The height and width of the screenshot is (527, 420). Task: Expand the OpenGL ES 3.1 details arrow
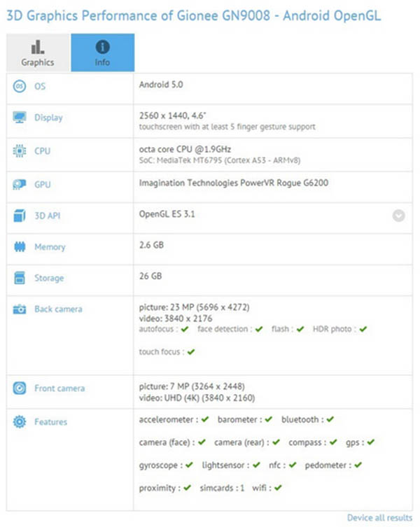click(398, 216)
